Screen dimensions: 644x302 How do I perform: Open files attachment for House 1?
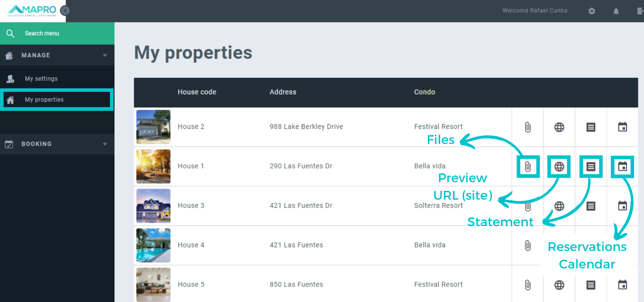tap(528, 166)
